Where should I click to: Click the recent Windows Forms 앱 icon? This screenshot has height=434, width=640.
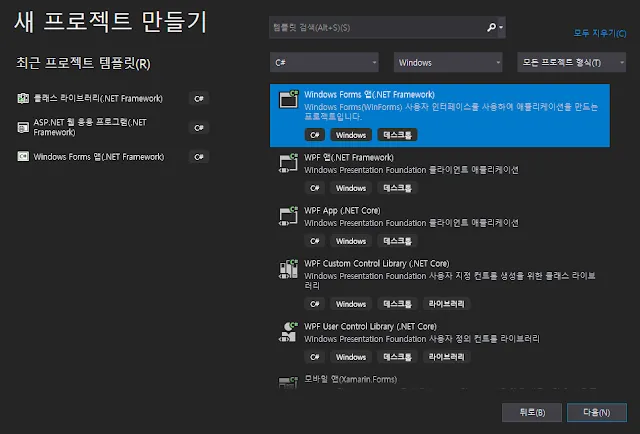click(23, 157)
